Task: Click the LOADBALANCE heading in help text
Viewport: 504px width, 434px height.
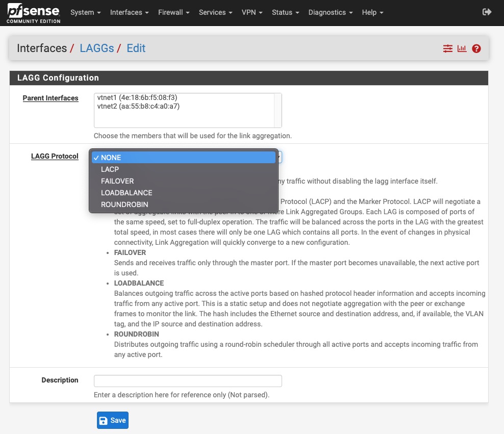Action: (x=139, y=283)
